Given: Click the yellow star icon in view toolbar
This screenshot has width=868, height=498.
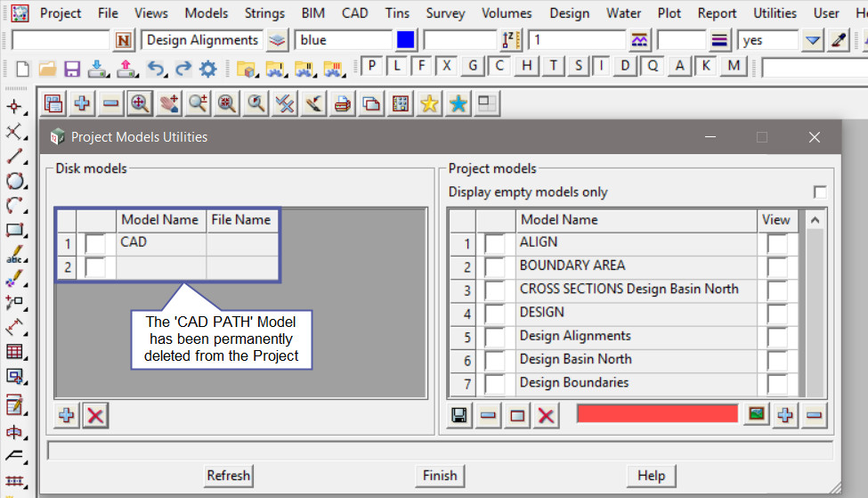Looking at the screenshot, I should coord(429,104).
